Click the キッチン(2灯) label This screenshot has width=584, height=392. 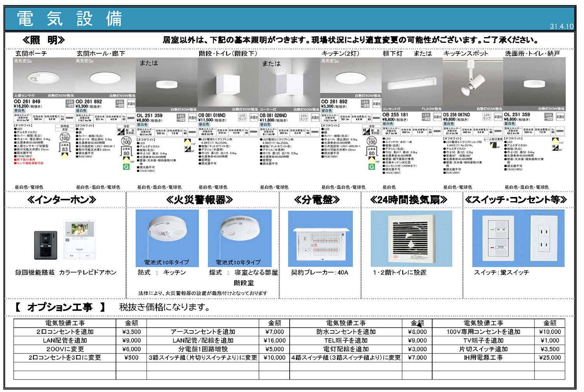(x=341, y=53)
